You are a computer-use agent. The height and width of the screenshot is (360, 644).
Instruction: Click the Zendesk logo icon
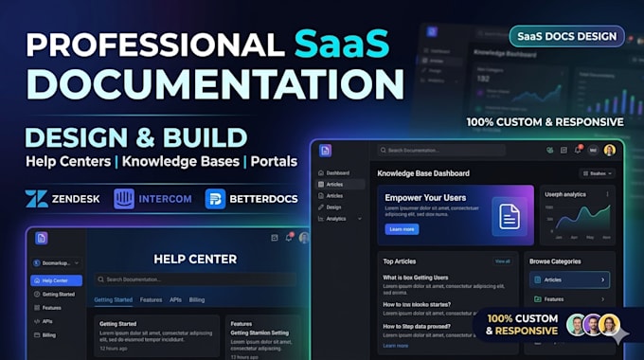pyautogui.click(x=36, y=199)
